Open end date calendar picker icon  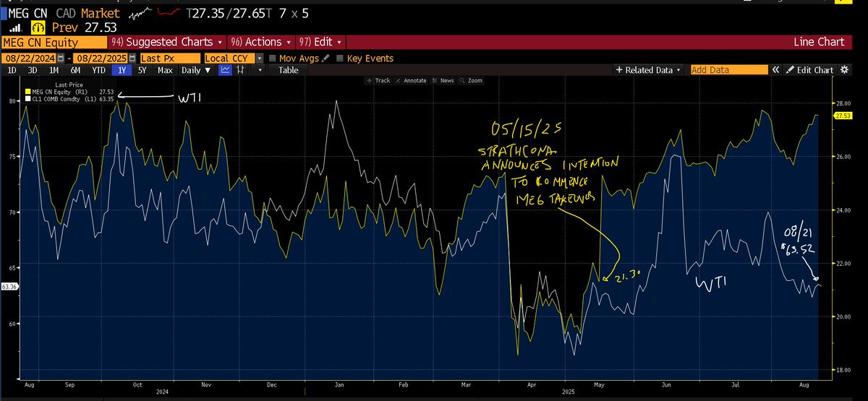[x=132, y=59]
